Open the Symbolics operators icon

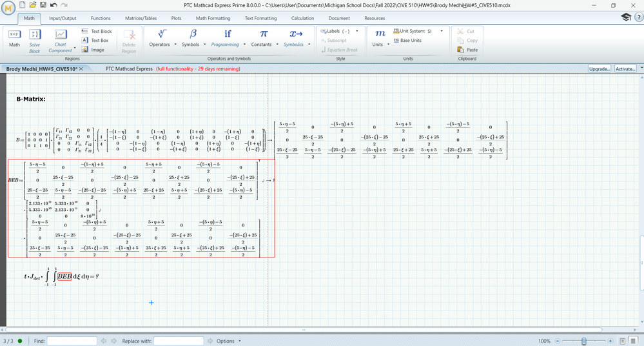[296, 34]
